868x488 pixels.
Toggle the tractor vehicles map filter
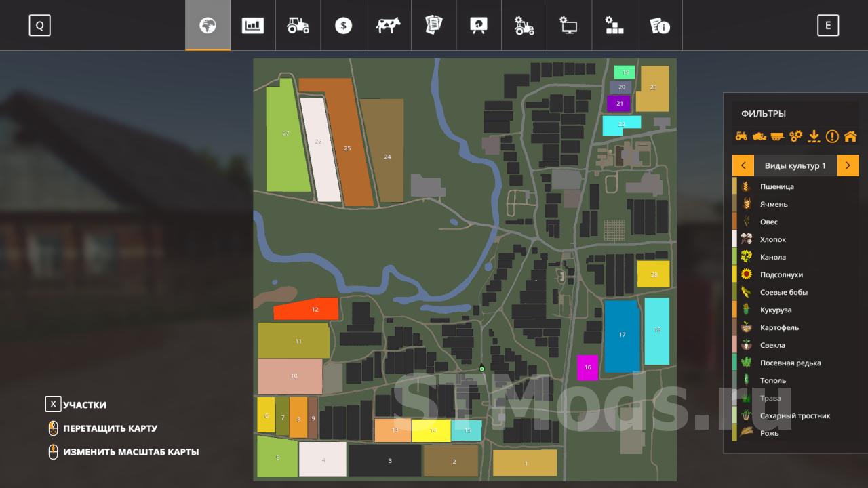point(741,136)
